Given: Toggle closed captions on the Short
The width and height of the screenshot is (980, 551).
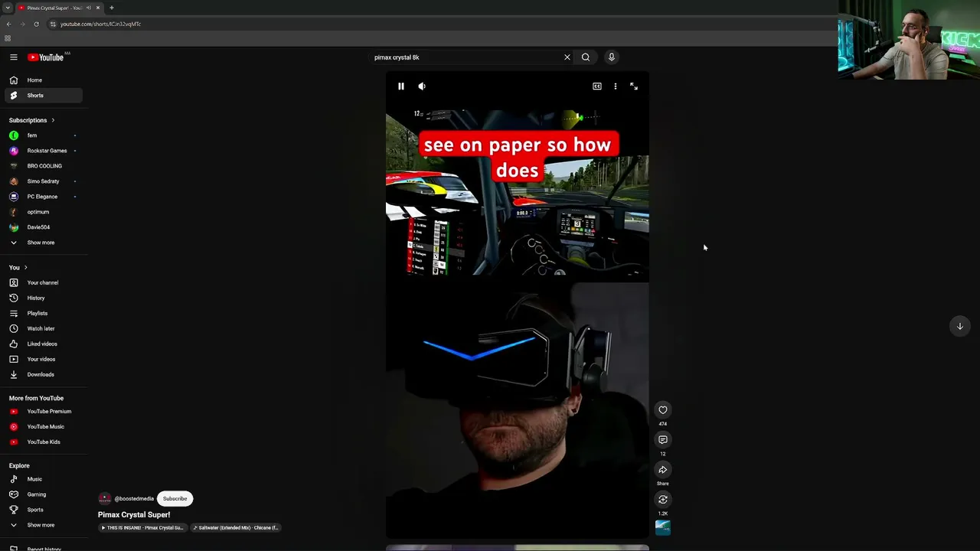Looking at the screenshot, I should [x=597, y=86].
